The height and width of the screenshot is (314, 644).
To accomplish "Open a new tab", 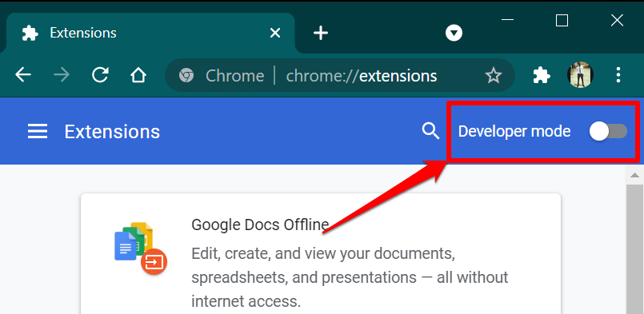I will [321, 33].
